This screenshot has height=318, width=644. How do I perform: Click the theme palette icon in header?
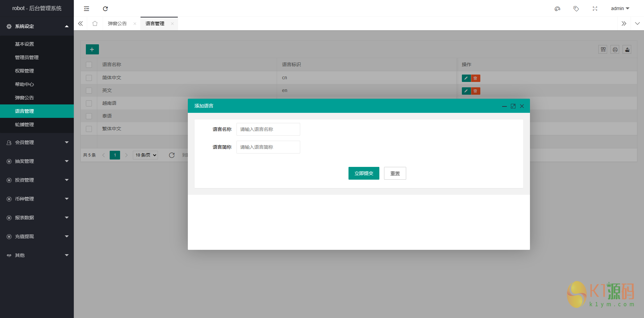(x=557, y=9)
